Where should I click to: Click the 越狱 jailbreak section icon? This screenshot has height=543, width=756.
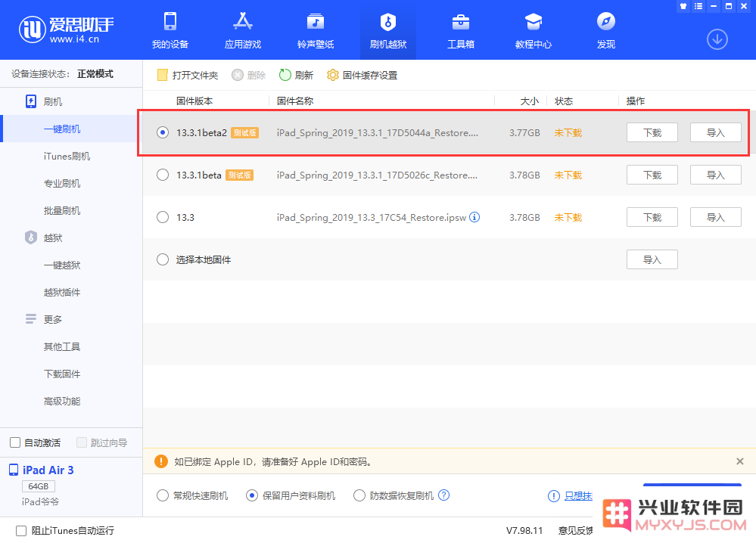[x=31, y=237]
